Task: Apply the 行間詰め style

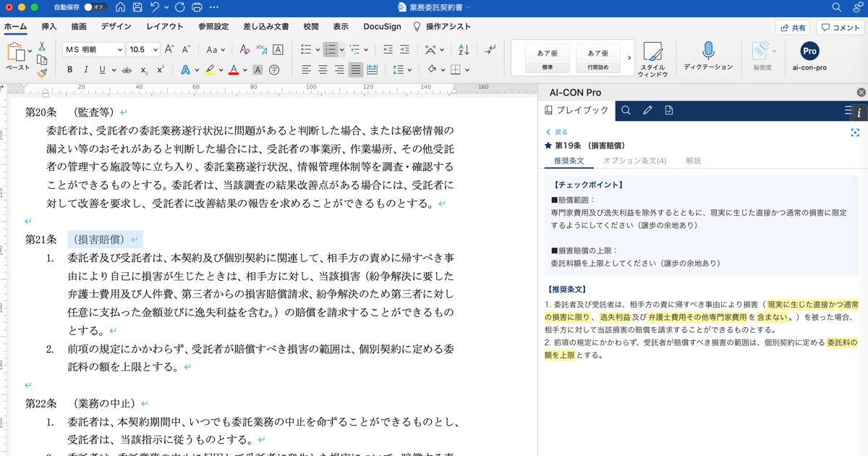Action: click(598, 58)
